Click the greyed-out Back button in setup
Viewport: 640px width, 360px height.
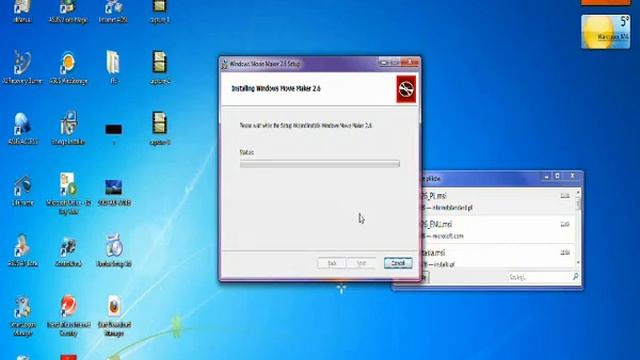point(332,263)
